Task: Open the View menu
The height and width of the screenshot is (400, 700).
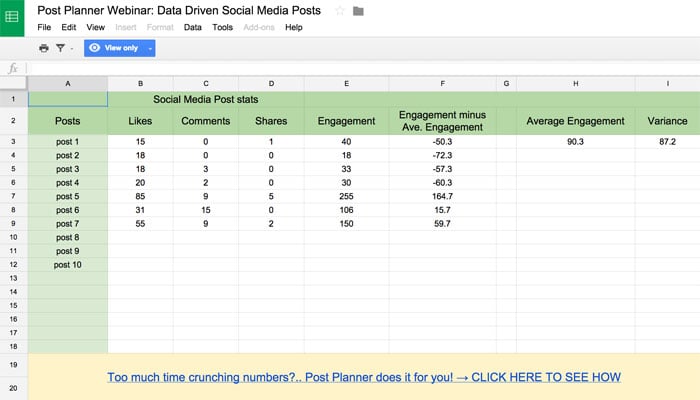Action: pyautogui.click(x=96, y=27)
